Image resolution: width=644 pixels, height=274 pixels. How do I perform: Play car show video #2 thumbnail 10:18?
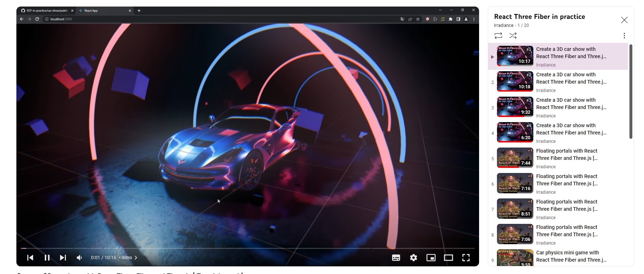515,81
